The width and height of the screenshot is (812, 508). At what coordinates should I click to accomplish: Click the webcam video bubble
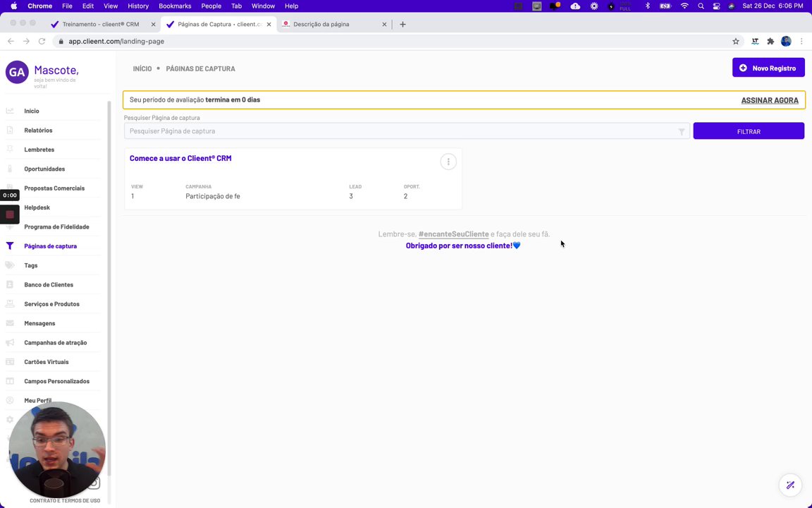[x=57, y=450]
